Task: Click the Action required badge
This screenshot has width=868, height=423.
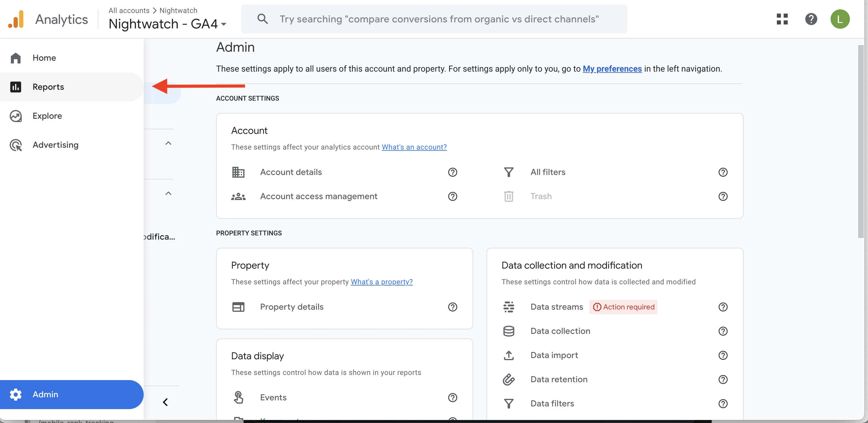Action: pos(623,307)
